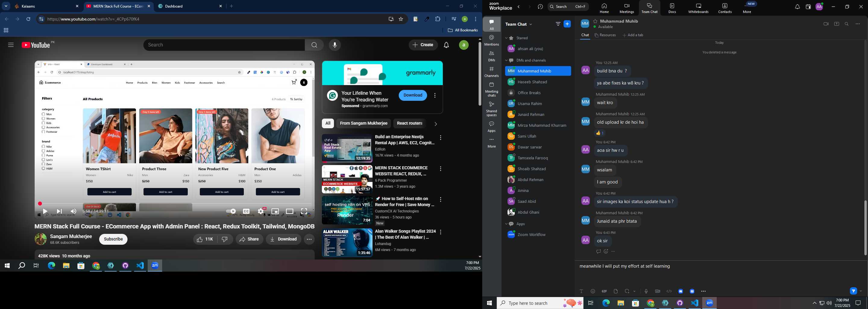This screenshot has width=868, height=309.
Task: Check the Puma brand filter in the video
Action: coord(43,155)
